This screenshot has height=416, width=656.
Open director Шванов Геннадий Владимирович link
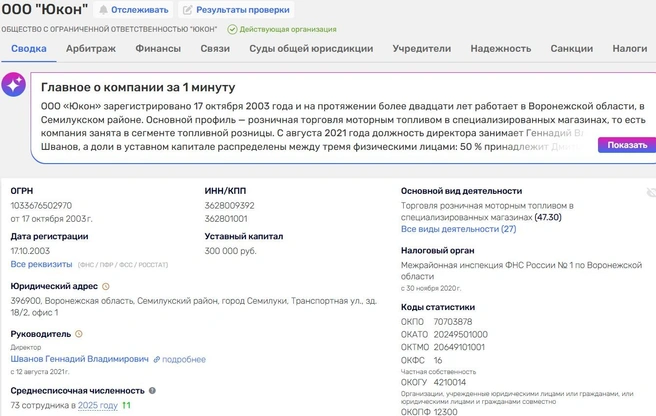pyautogui.click(x=79, y=359)
